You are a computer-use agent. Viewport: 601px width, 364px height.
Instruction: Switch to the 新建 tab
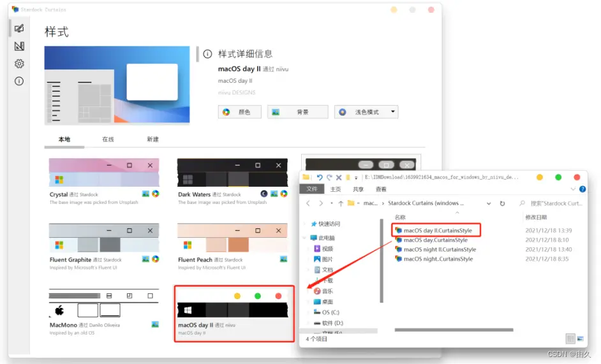point(152,140)
